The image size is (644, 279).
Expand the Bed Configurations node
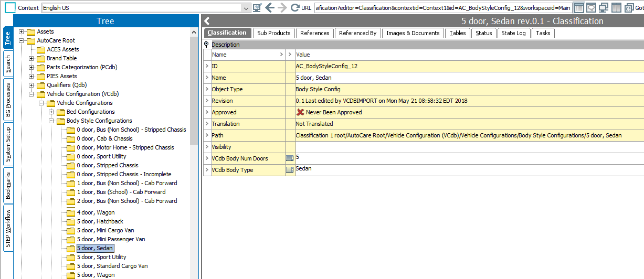tap(52, 112)
